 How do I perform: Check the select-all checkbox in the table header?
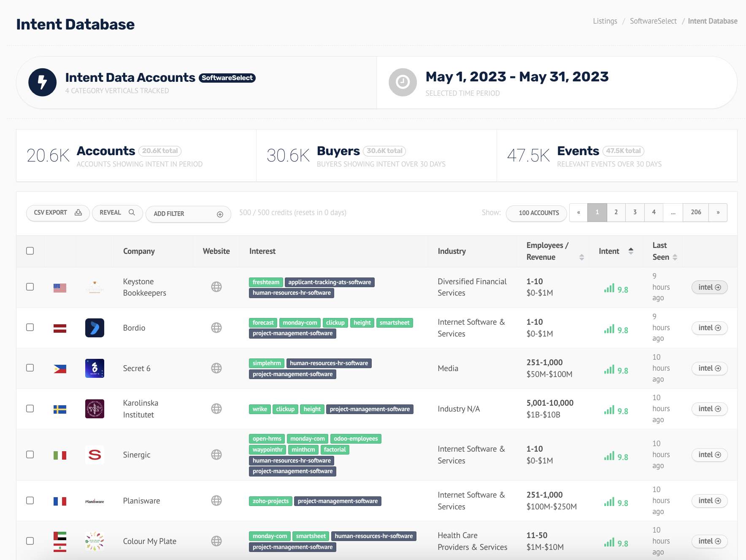pos(30,251)
